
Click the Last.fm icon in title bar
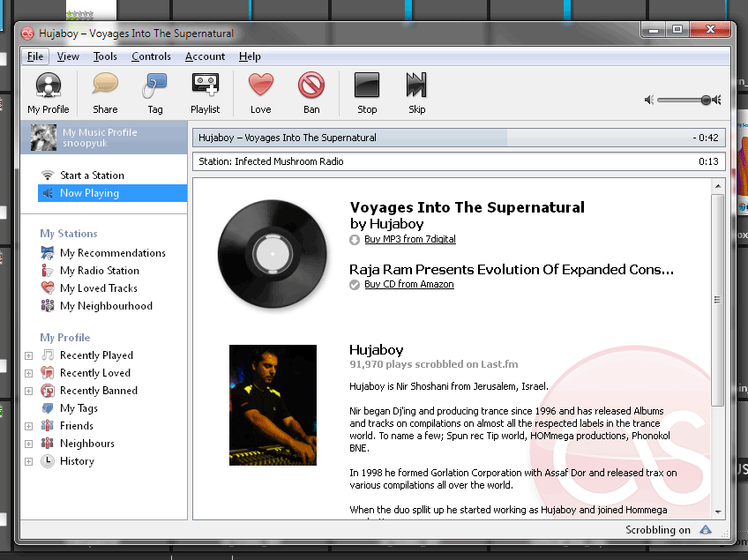pos(27,34)
